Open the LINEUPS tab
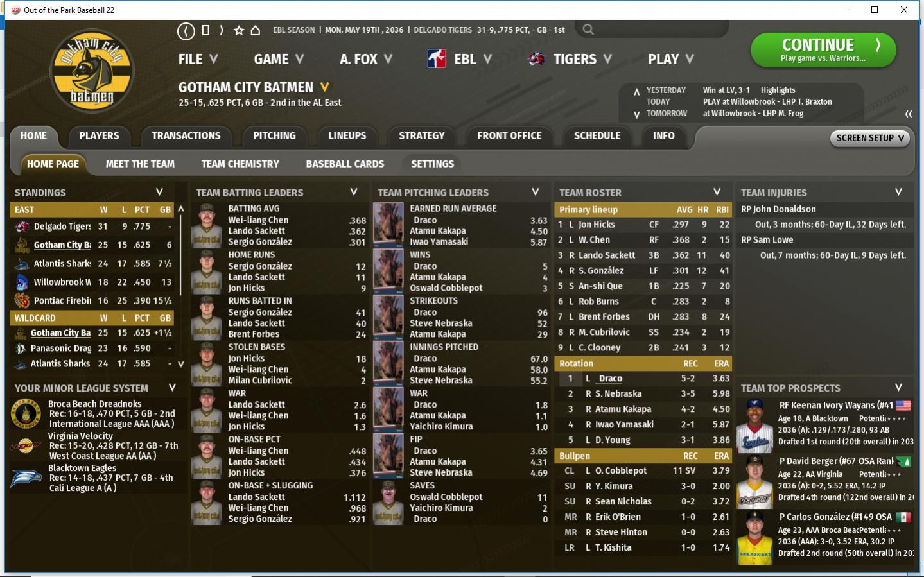This screenshot has height=577, width=924. coord(347,136)
